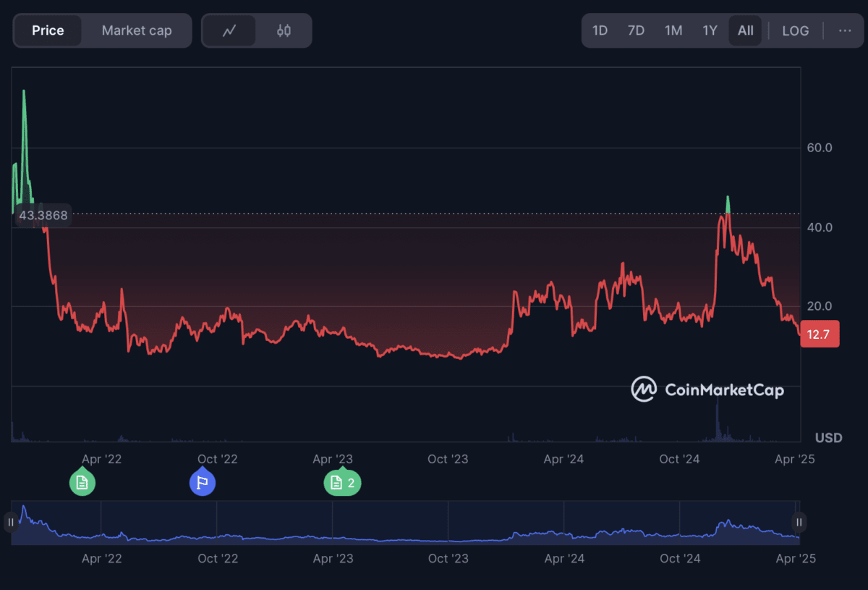Open the green document marker labeled 2
The image size is (868, 590).
tap(342, 482)
